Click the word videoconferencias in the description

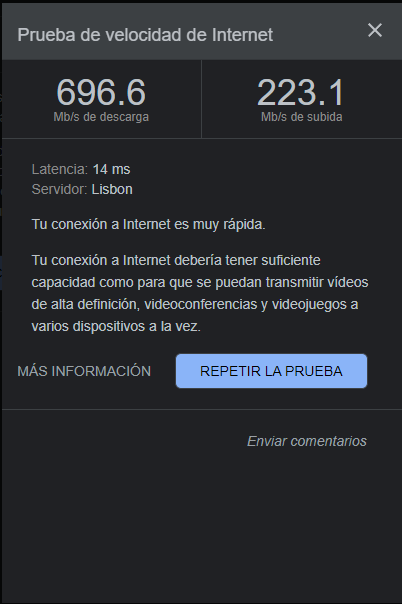[x=201, y=304]
